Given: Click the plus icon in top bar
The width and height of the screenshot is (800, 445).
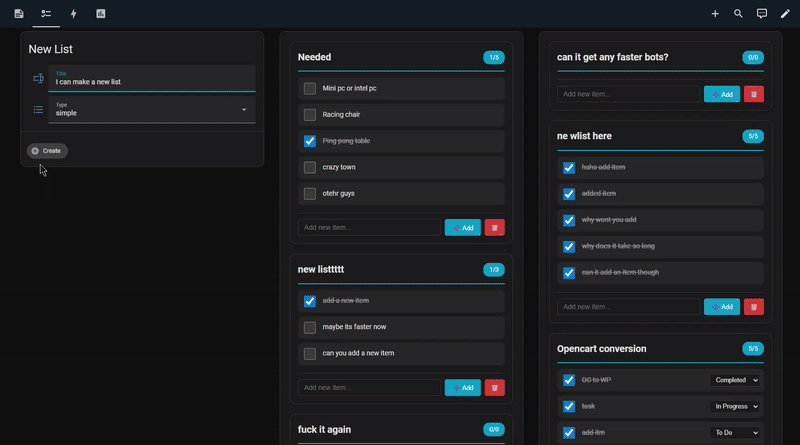Looking at the screenshot, I should pyautogui.click(x=715, y=14).
